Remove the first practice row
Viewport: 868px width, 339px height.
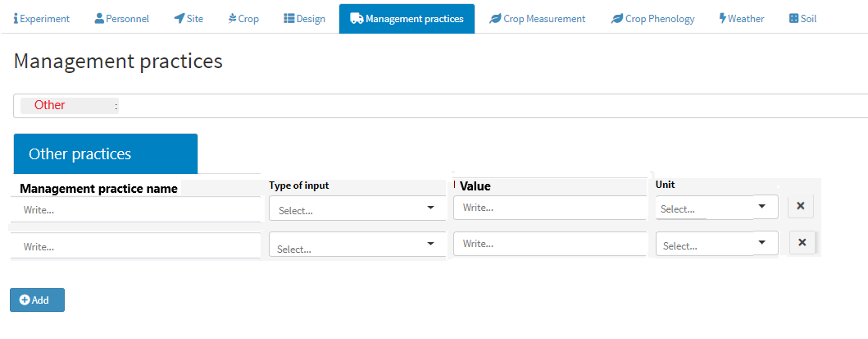tap(800, 206)
